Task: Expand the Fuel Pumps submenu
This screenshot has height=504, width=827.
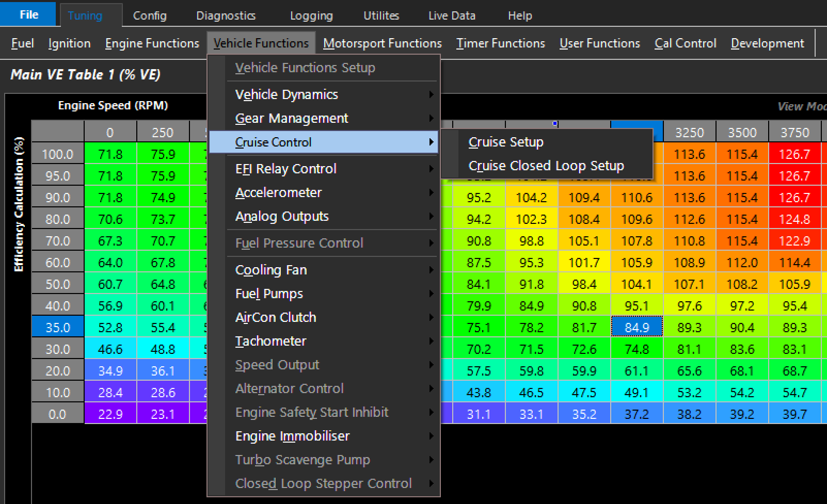Action: click(x=324, y=294)
